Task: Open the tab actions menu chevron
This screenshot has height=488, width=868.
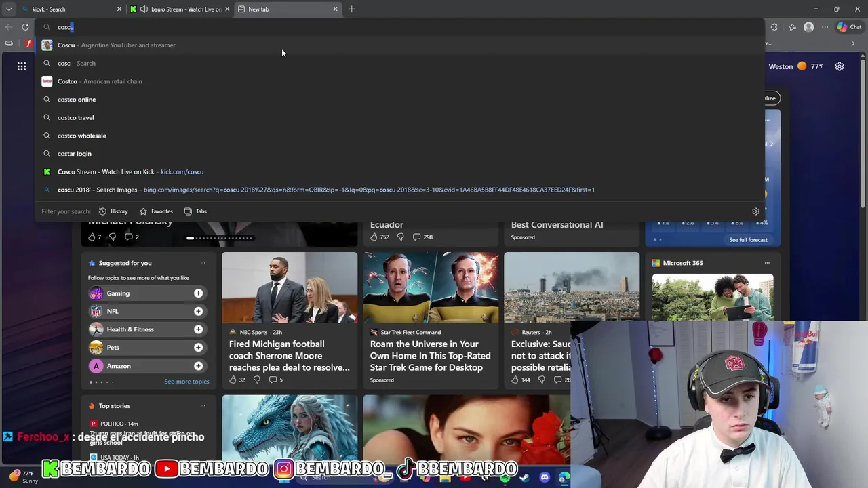Action: point(9,9)
